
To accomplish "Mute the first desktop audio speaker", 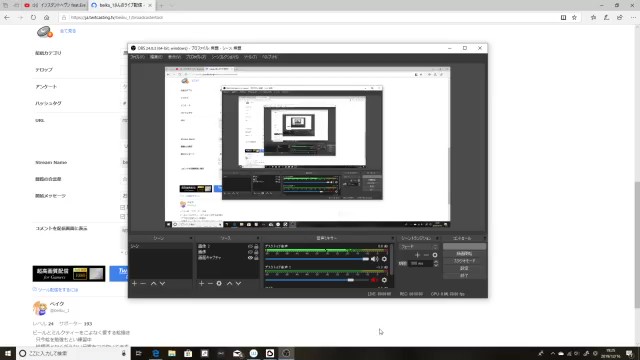I will 374,259.
